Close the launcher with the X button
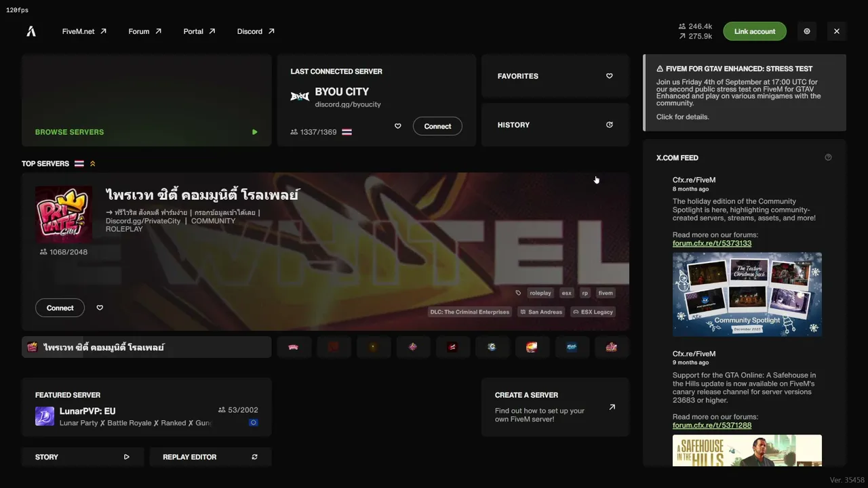868x488 pixels. click(x=837, y=31)
